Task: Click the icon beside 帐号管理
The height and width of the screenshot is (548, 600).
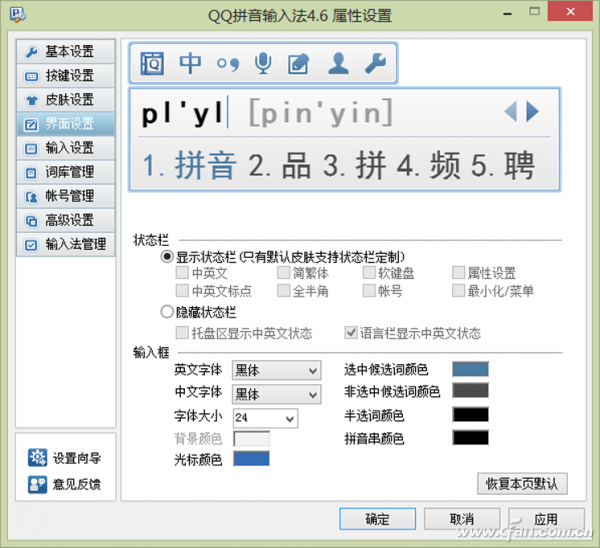Action: [31, 197]
